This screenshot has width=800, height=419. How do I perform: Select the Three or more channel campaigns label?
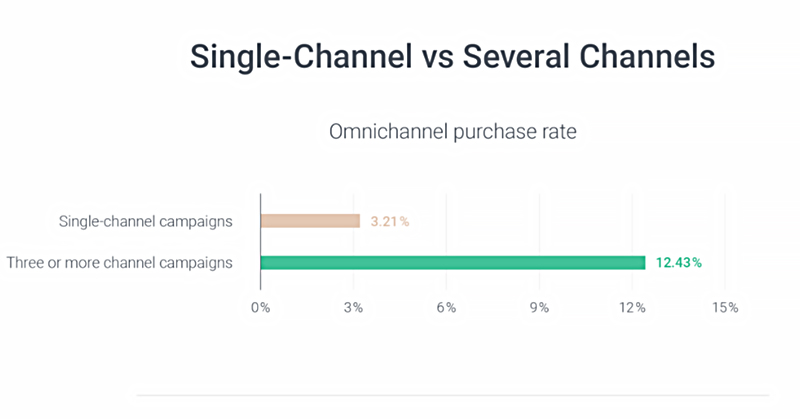click(x=119, y=263)
